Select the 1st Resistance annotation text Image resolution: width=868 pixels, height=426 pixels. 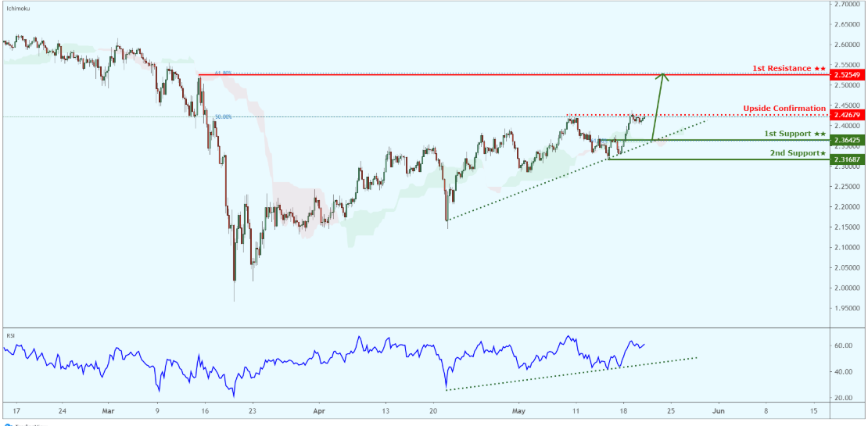coord(789,68)
